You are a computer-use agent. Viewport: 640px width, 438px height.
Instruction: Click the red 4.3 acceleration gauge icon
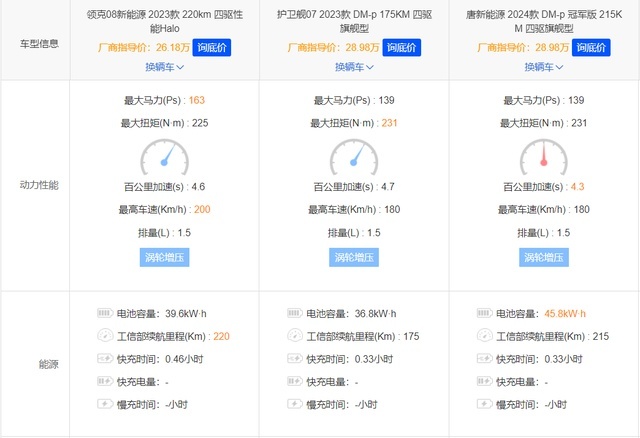click(x=544, y=157)
